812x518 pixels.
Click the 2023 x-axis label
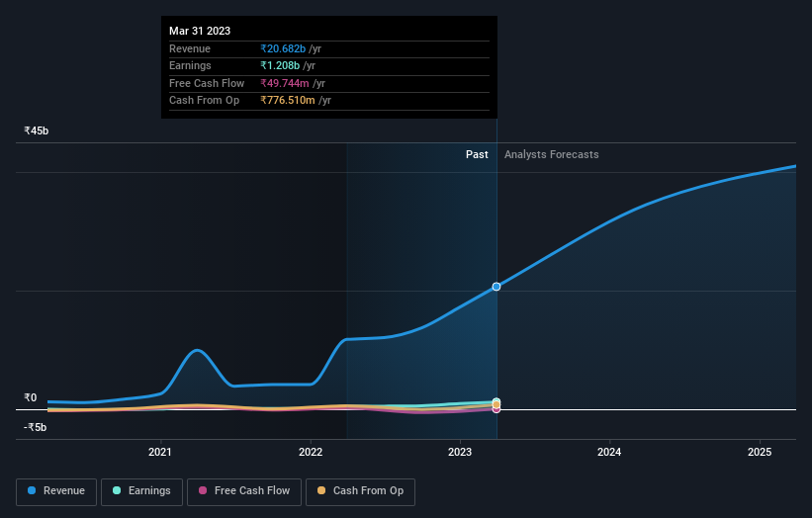click(460, 453)
